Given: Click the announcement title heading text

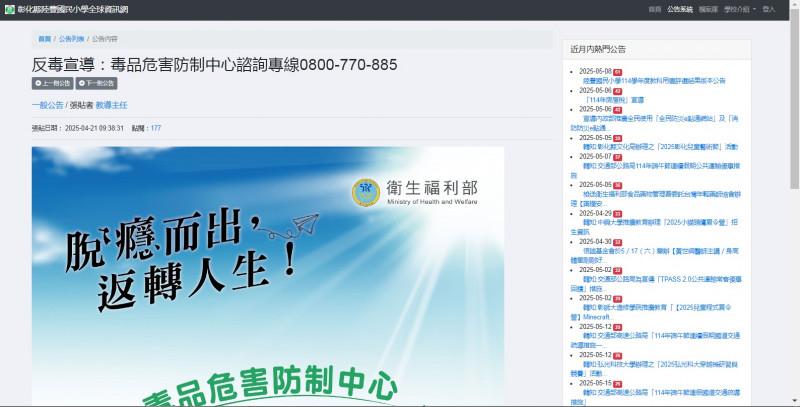Looking at the screenshot, I should [214, 65].
